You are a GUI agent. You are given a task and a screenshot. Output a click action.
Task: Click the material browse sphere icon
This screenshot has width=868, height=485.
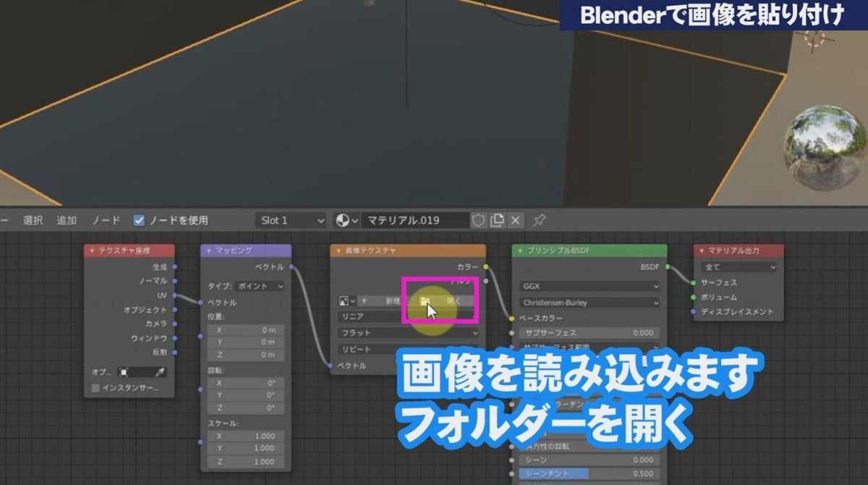tap(346, 220)
